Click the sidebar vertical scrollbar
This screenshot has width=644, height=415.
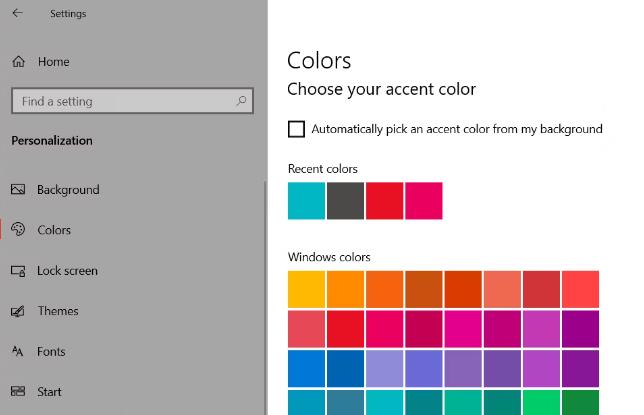tap(265, 298)
